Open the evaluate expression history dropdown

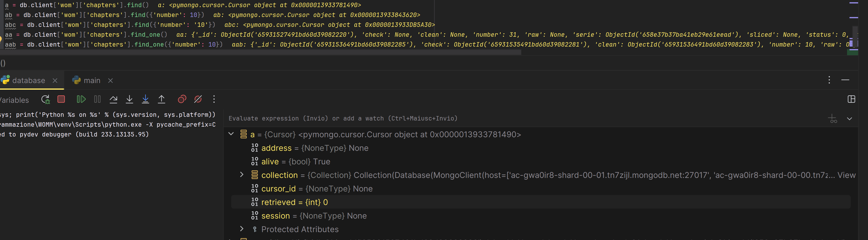tap(850, 119)
